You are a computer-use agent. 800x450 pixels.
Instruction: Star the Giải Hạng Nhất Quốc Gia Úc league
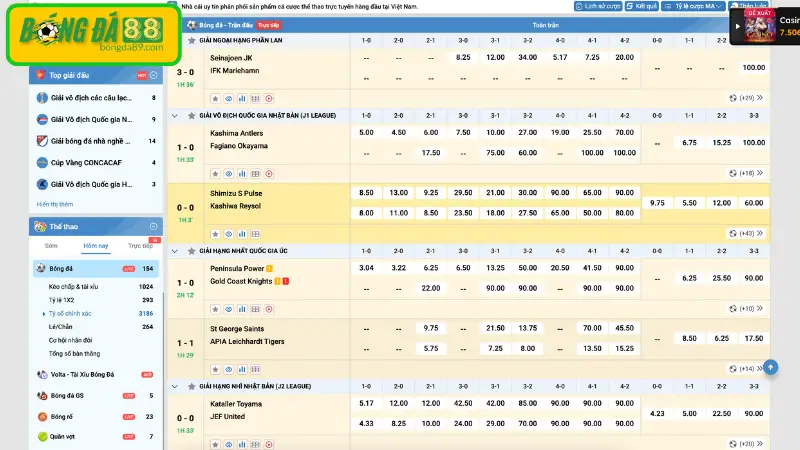[x=192, y=251]
